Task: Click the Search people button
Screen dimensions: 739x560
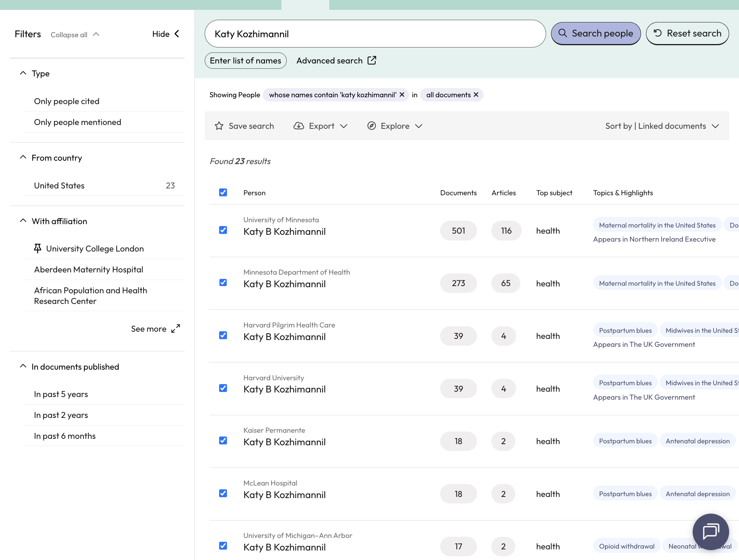Action: coord(596,33)
